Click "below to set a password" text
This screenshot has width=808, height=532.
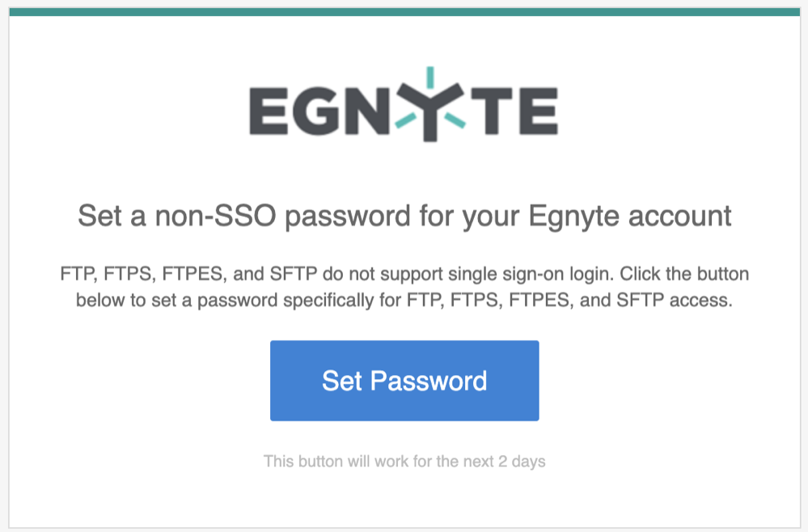click(x=177, y=300)
